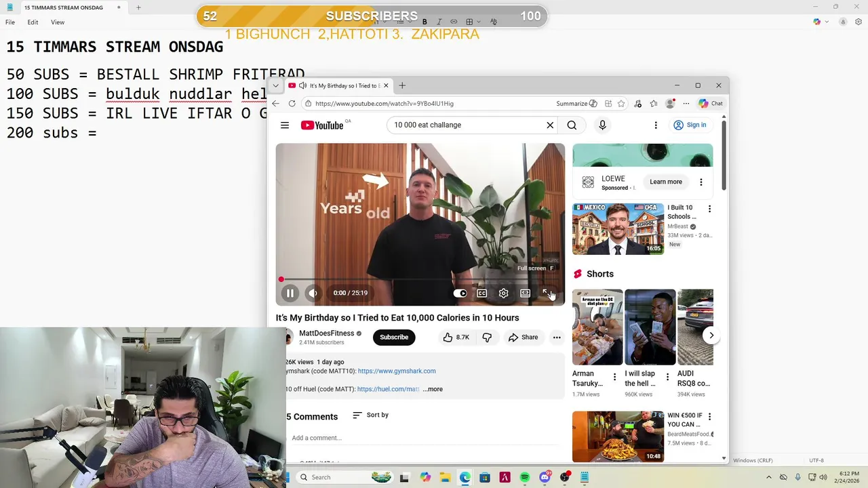Subscribe to MattDoesFitness
This screenshot has height=488, width=868.
click(394, 337)
